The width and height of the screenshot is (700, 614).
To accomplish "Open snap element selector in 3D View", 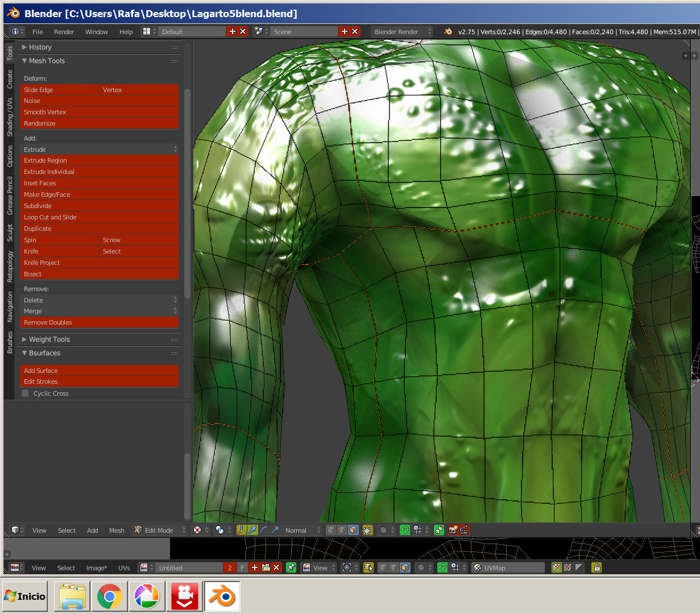I will [420, 530].
